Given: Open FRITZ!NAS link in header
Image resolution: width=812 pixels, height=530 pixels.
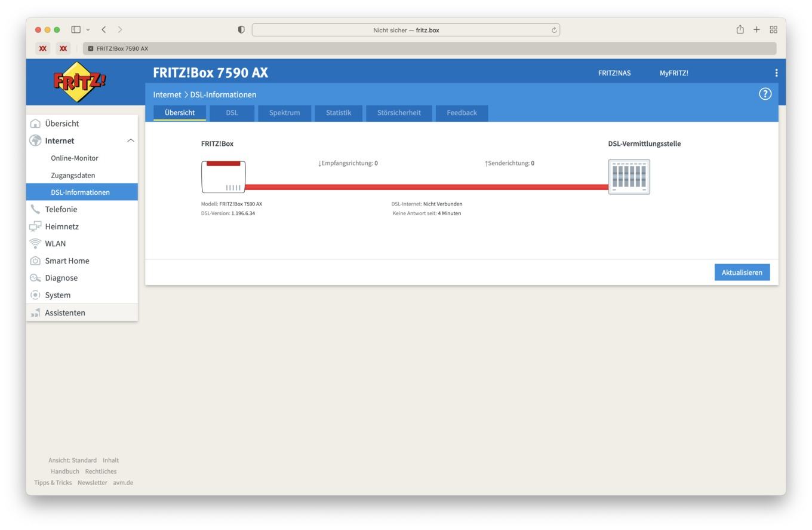Looking at the screenshot, I should tap(614, 73).
